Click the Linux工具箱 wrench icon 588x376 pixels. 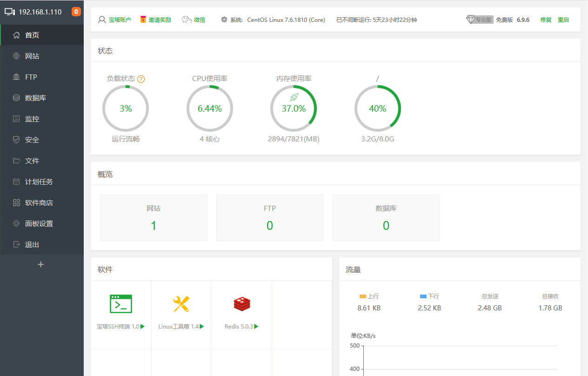coord(181,304)
